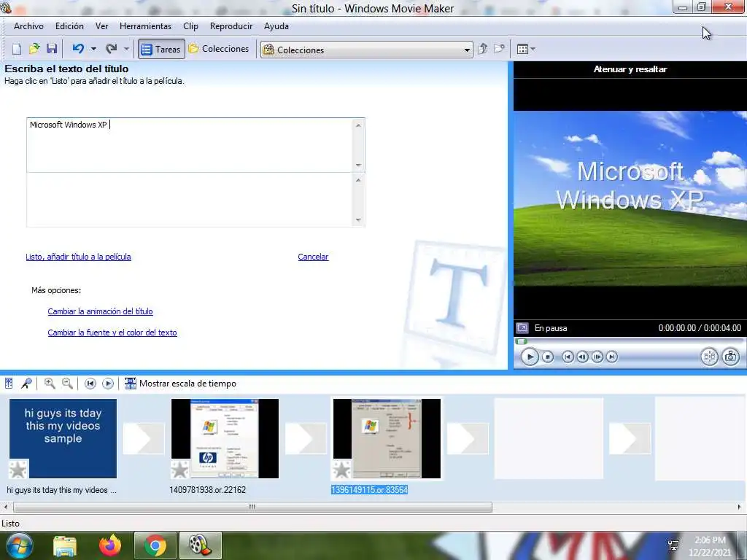Click the empty second title text box
The image size is (747, 560).
tap(190, 200)
